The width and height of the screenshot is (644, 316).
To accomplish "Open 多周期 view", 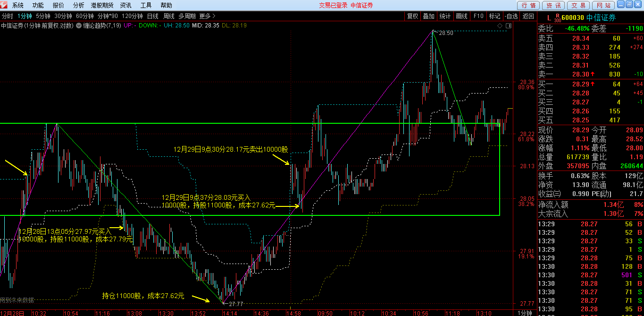I will pyautogui.click(x=187, y=16).
